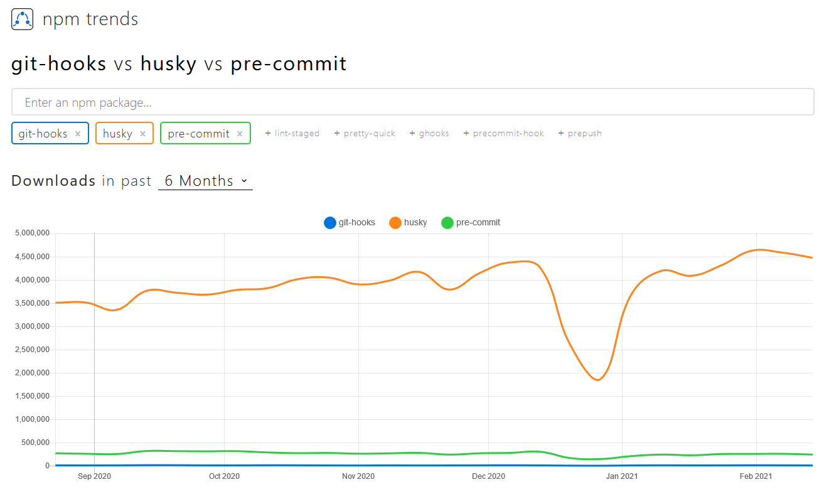
Task: Add suggested package lint-staged
Action: (x=292, y=133)
